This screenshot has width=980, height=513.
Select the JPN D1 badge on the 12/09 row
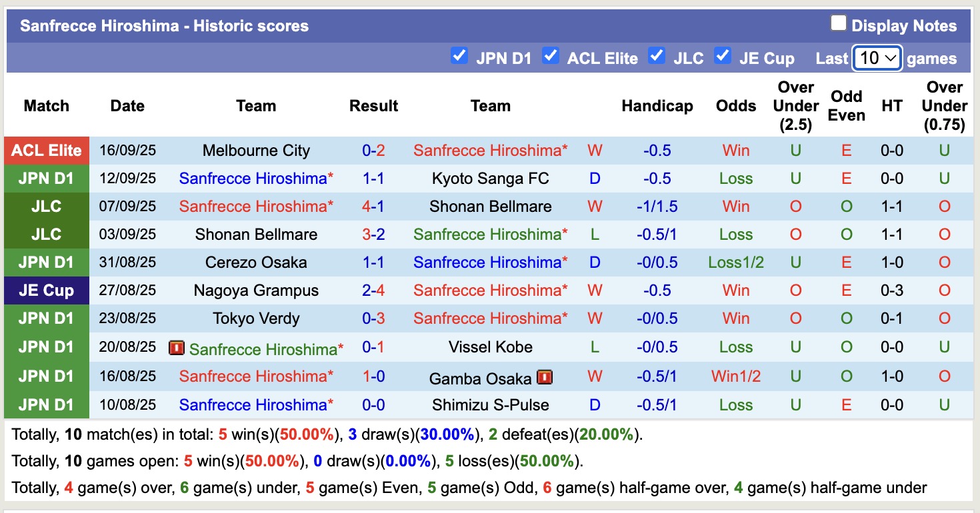coord(46,178)
